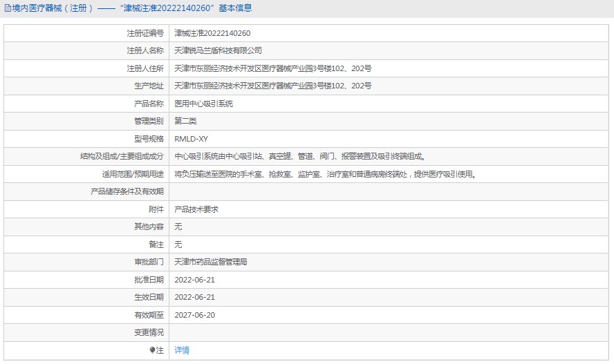Click the 产品储存条件及有效期 label
The height and width of the screenshot is (364, 614).
[127, 191]
